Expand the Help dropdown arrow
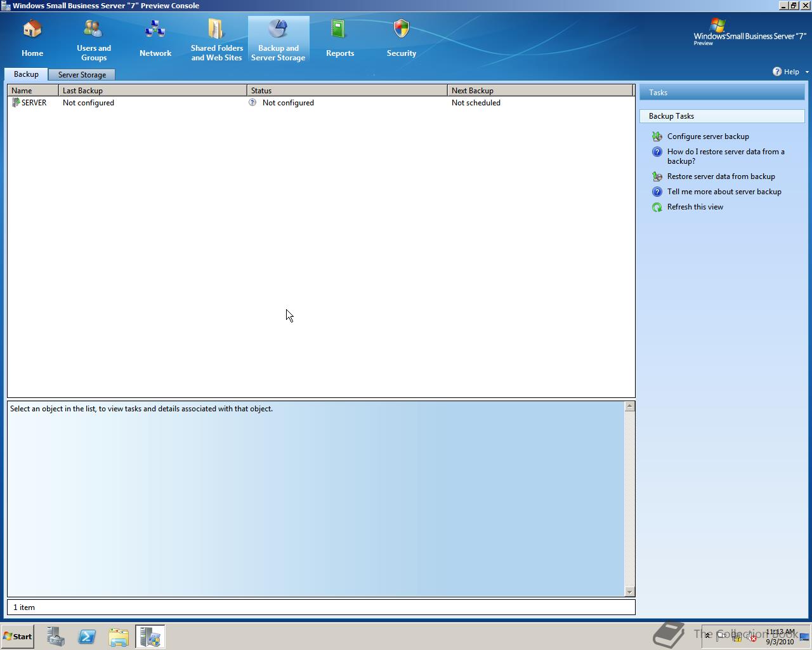The width and height of the screenshot is (812, 650). [807, 72]
